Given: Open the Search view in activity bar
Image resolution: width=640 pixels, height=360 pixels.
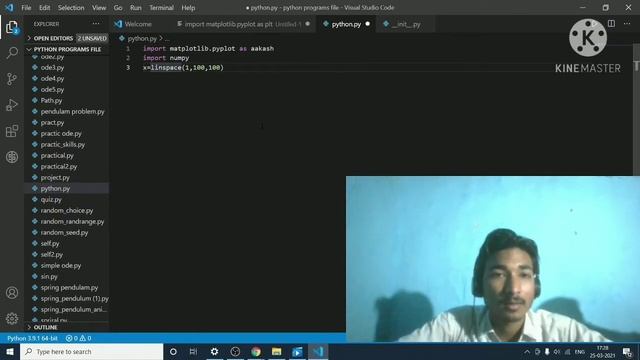Looking at the screenshot, I should coord(12,53).
